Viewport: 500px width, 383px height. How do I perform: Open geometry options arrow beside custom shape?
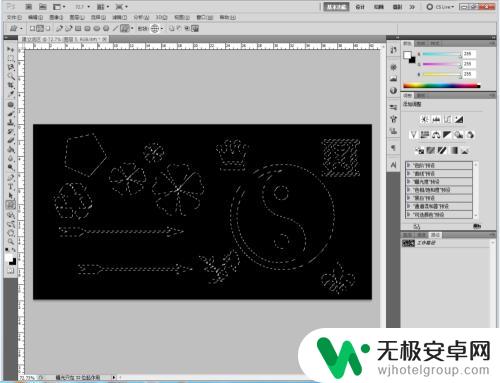[132, 29]
